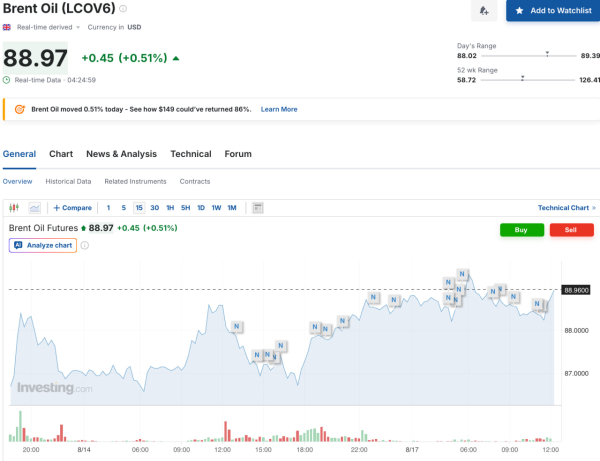Set chart interval to 1 minute
This screenshot has height=461, width=600.
pyautogui.click(x=108, y=208)
